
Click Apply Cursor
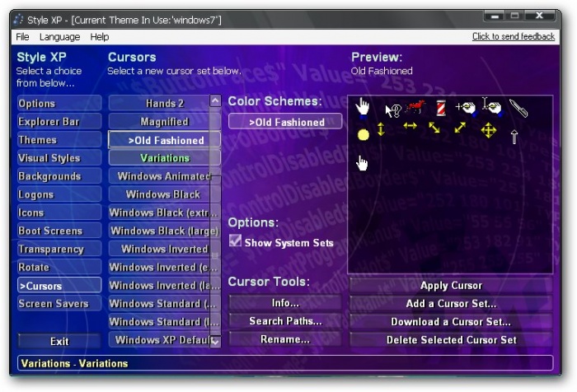tap(451, 286)
